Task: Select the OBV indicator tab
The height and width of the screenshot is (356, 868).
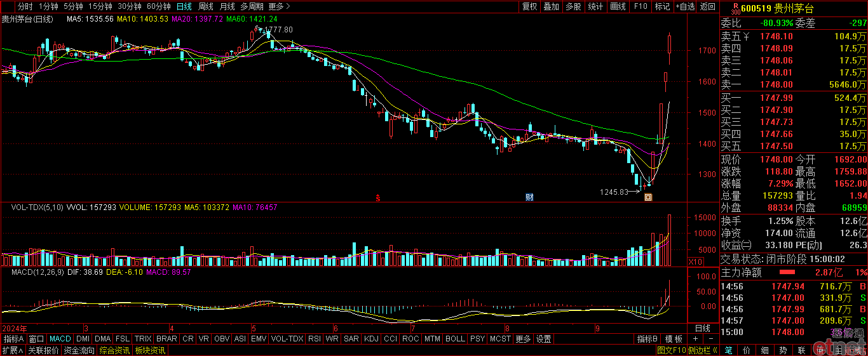Action: coord(222,339)
